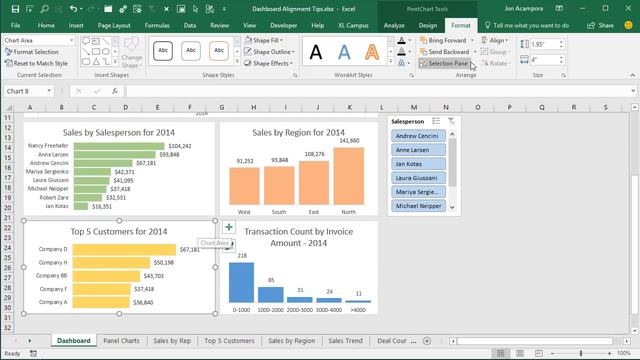Open the Shape Effects dropdown
Screen dimensions: 640x360
[268, 63]
